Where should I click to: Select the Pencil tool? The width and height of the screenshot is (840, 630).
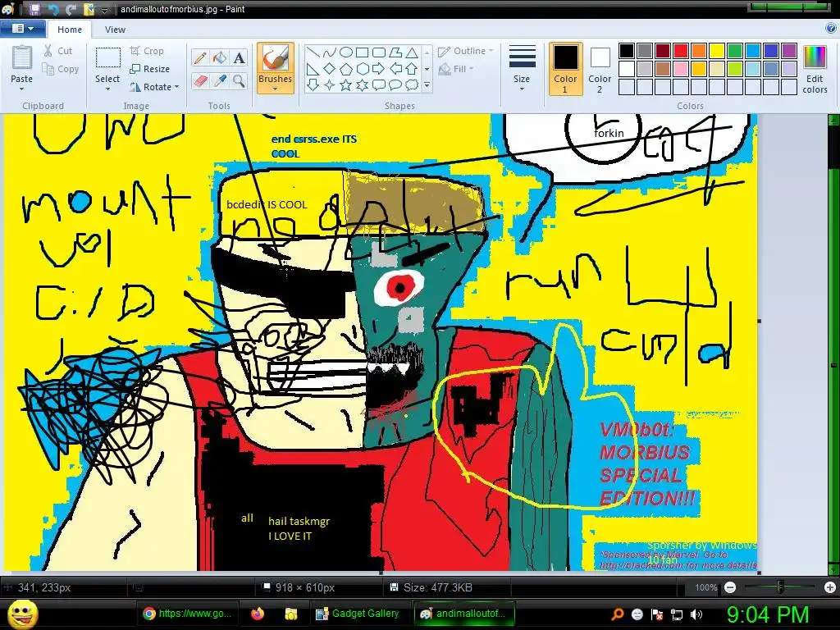200,57
